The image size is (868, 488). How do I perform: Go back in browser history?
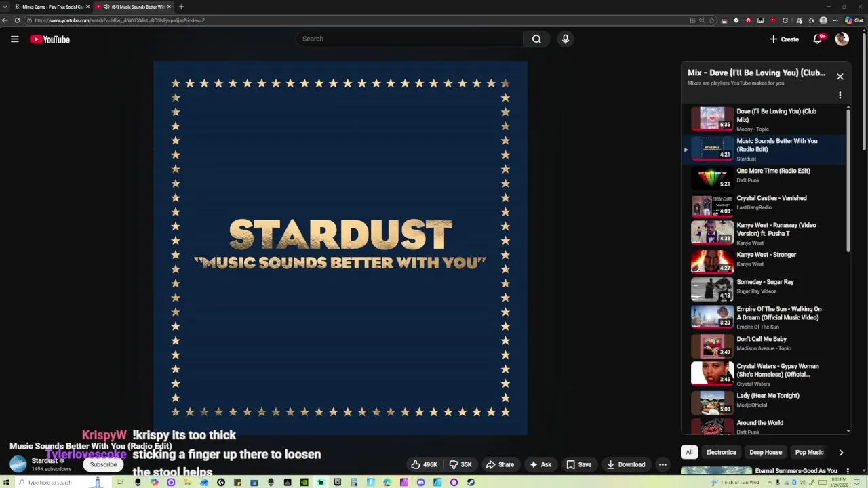(5, 20)
